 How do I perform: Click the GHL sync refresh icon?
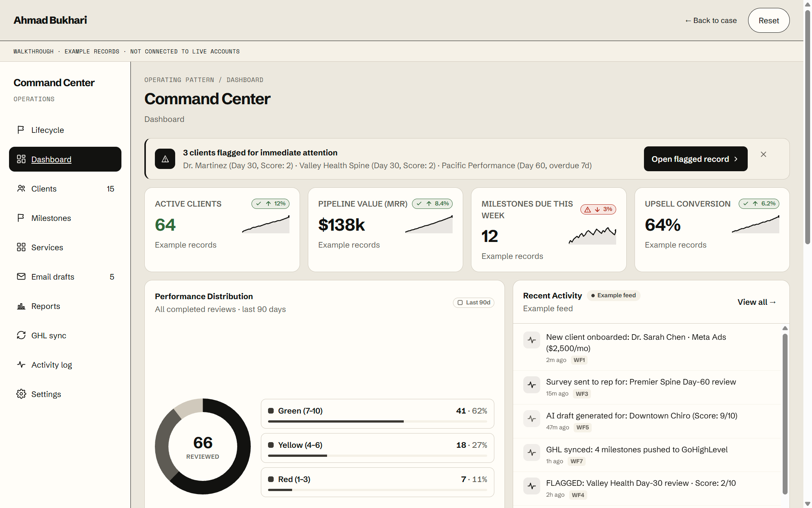(x=21, y=335)
